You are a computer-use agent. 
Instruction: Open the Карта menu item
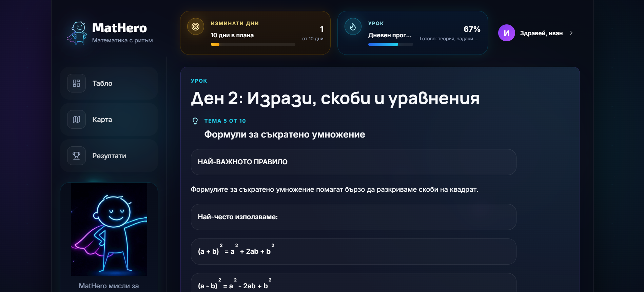coord(109,119)
